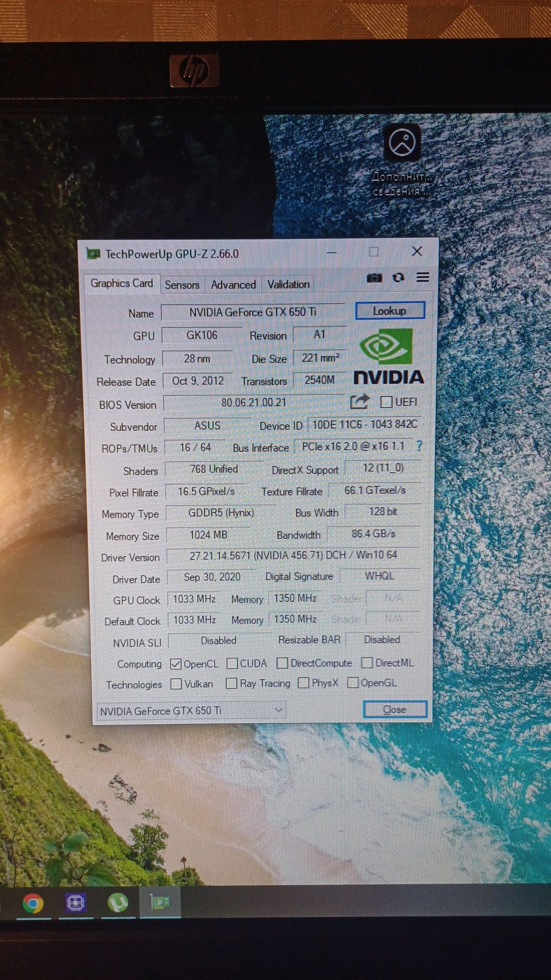Click the Lookup button

click(390, 311)
